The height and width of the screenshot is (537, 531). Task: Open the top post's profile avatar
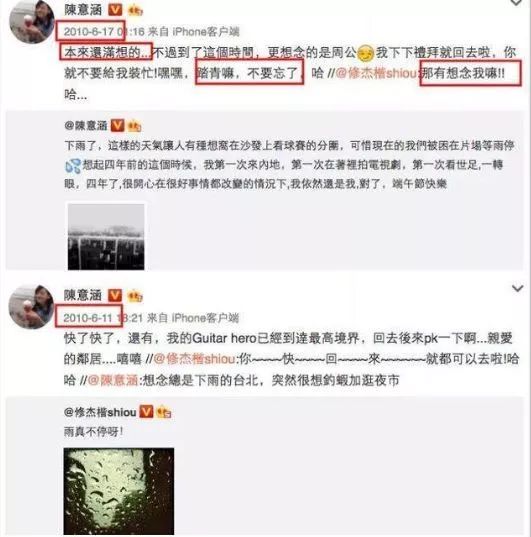(32, 21)
